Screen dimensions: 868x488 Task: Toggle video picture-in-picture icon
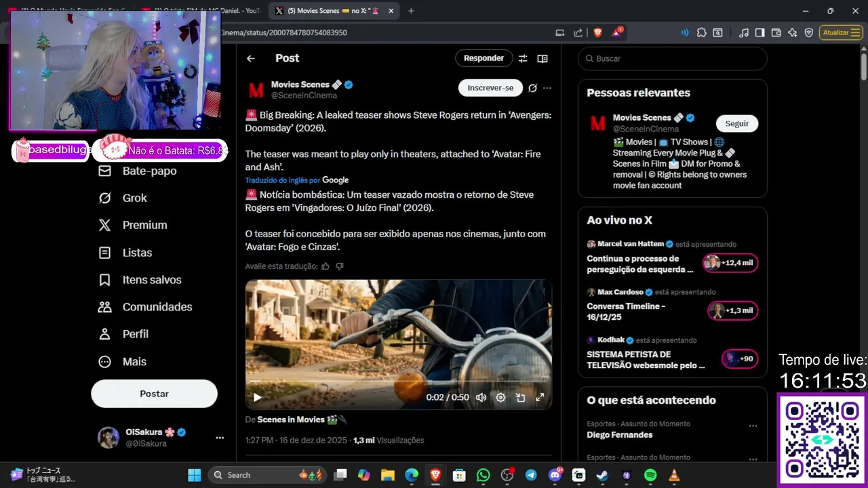coord(520,398)
